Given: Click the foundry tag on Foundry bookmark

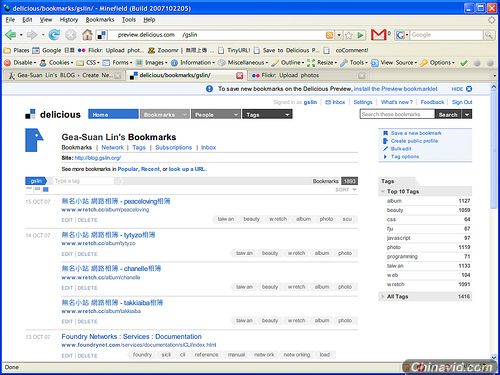Looking at the screenshot, I should coord(142,355).
